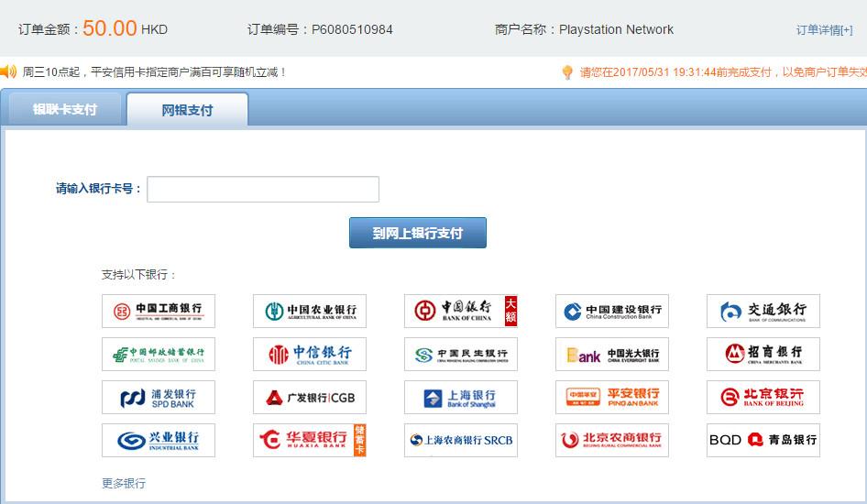The width and height of the screenshot is (867, 504).
Task: Select Beijing Rural Commercial Bank 北京农商银行
Action: tap(612, 441)
